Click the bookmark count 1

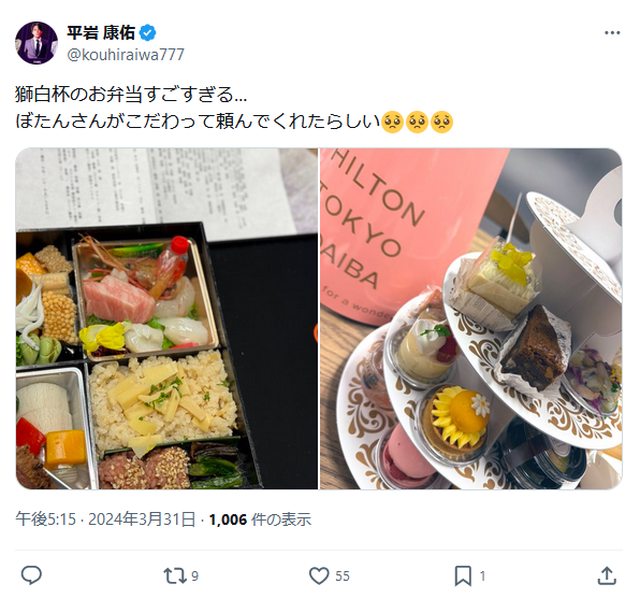tap(482, 576)
